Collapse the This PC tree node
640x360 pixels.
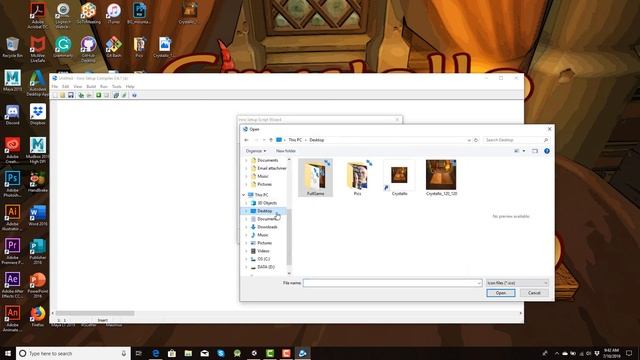(x=244, y=195)
